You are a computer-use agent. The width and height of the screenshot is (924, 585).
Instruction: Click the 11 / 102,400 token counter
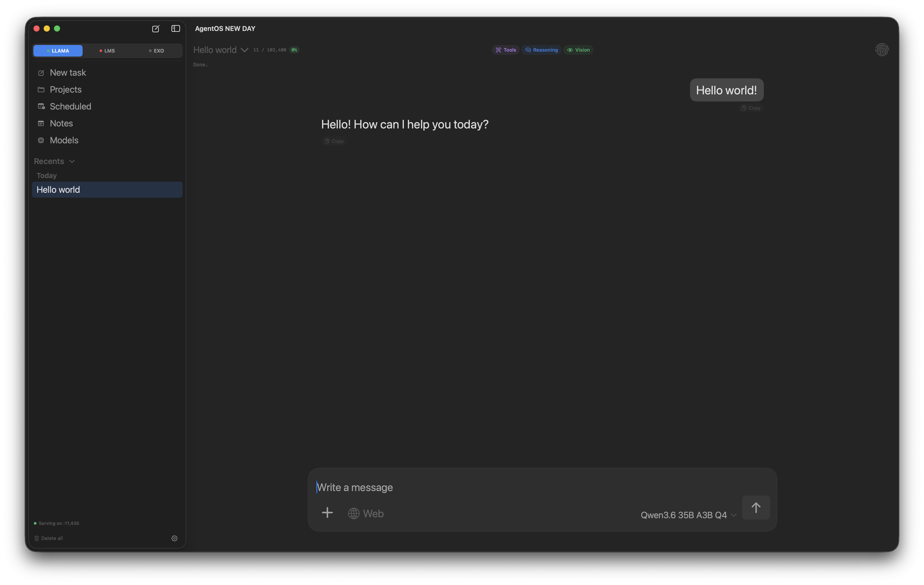270,50
